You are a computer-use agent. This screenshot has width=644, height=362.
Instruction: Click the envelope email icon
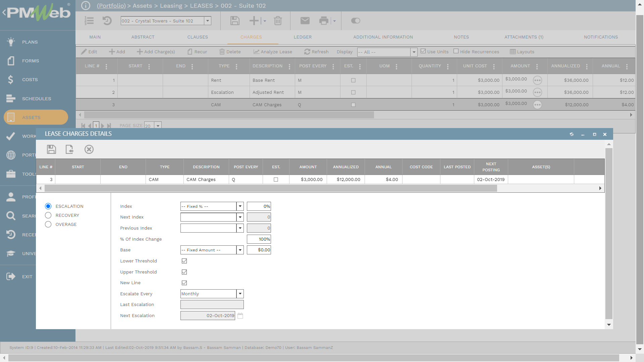[305, 21]
